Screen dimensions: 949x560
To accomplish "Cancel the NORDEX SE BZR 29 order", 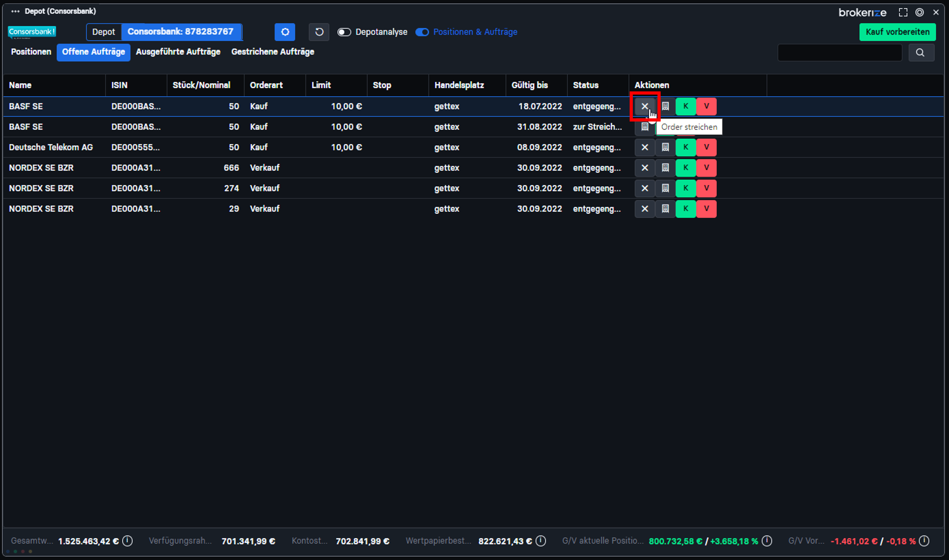I will [x=645, y=209].
